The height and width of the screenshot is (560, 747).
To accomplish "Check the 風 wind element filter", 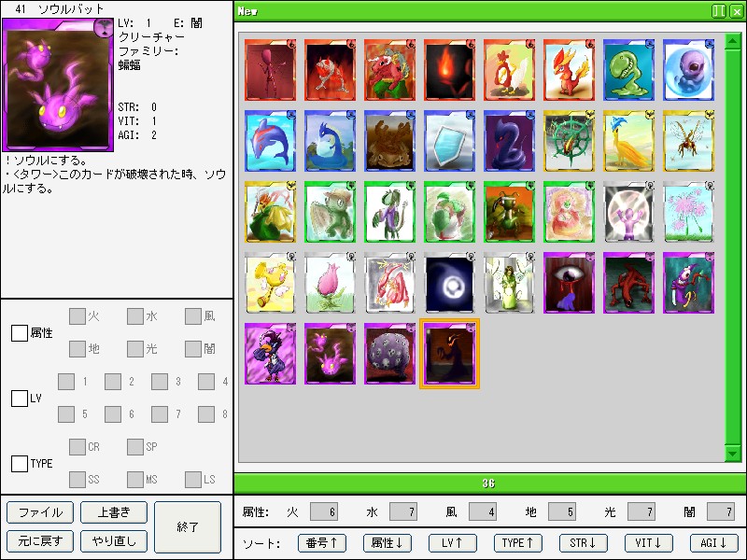I will tap(193, 316).
